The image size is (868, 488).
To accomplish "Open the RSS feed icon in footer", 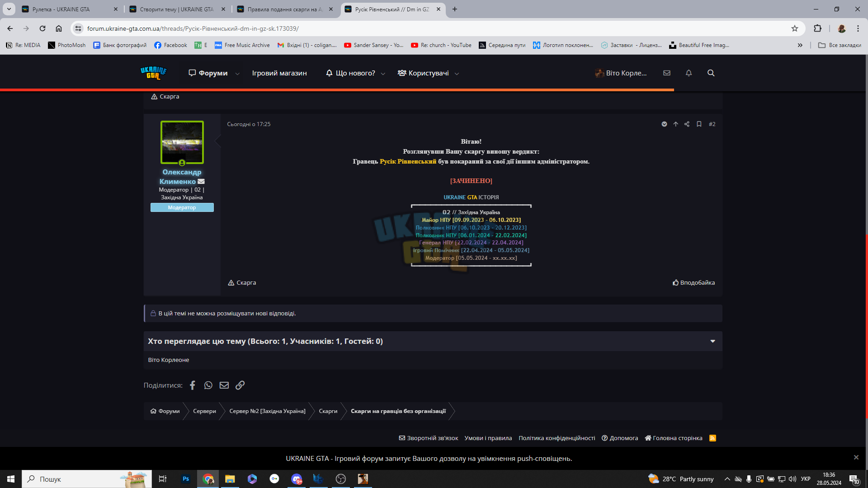I will pyautogui.click(x=713, y=438).
